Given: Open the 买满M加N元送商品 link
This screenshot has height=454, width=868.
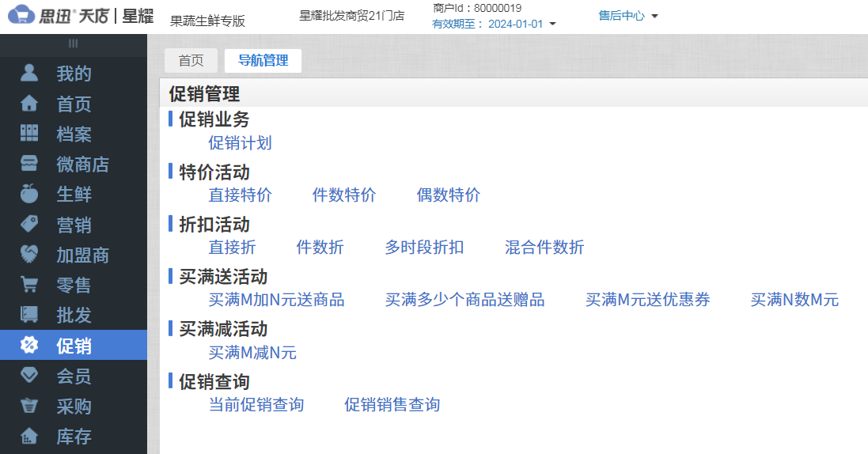Looking at the screenshot, I should pos(276,300).
